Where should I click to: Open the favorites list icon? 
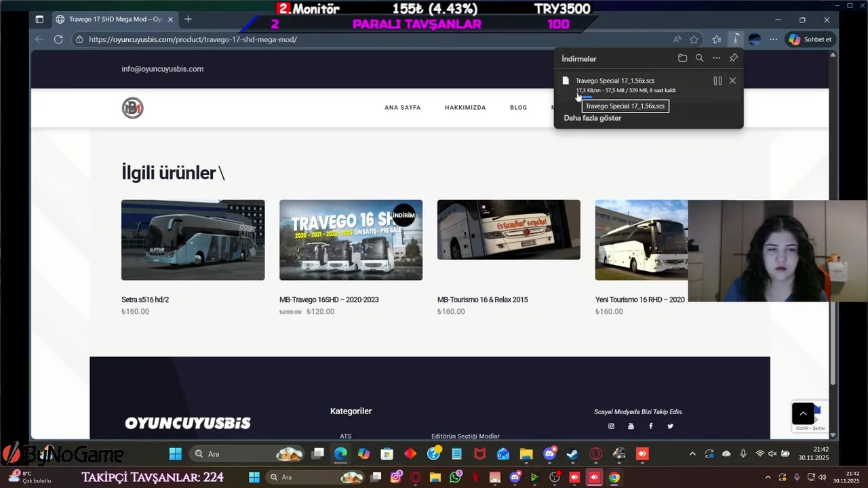[717, 39]
